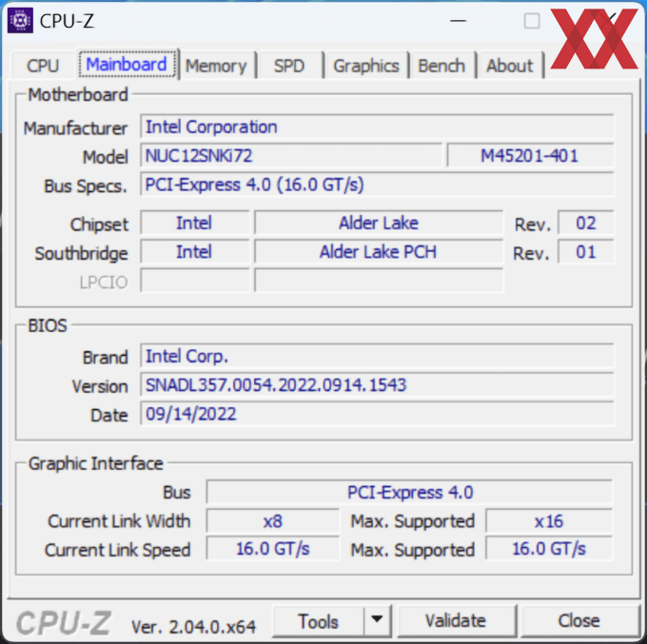Click the version text Ver. 2.04.0.x64
The width and height of the screenshot is (647, 644).
click(193, 627)
